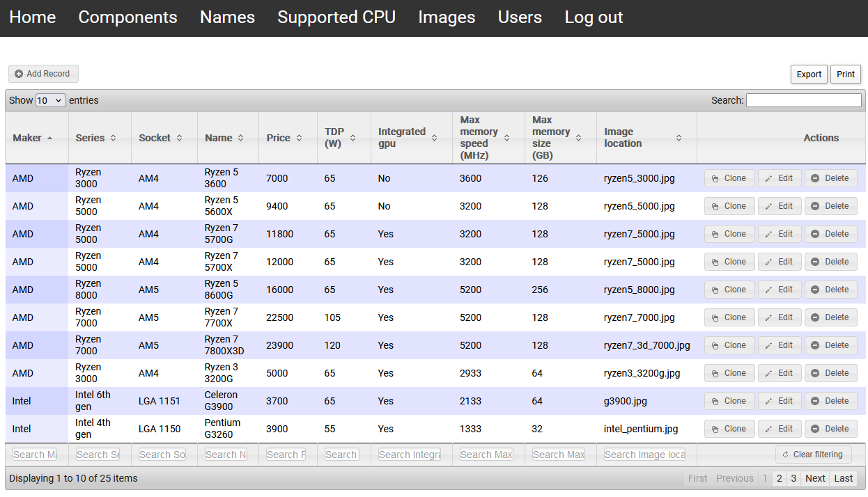The image size is (868, 497).
Task: Sort by TDP (W) column icon
Action: click(x=352, y=138)
